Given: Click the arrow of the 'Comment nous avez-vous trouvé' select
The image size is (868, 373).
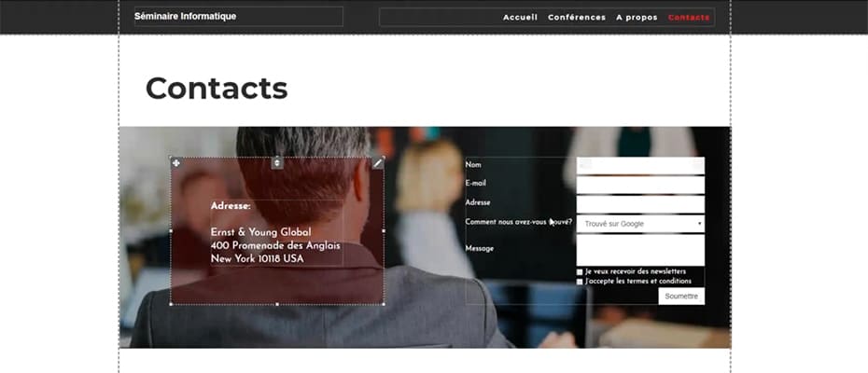Looking at the screenshot, I should coord(700,224).
